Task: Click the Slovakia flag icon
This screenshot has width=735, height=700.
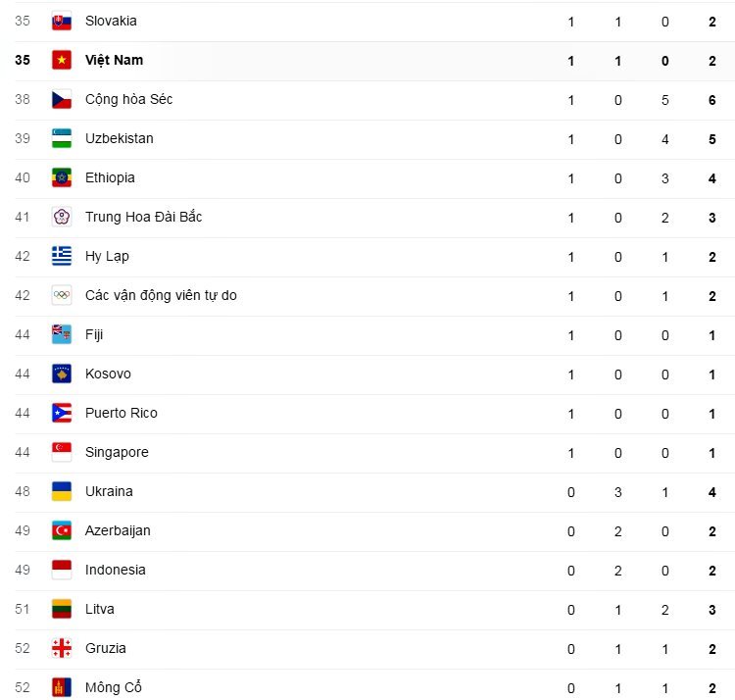Action: point(62,21)
